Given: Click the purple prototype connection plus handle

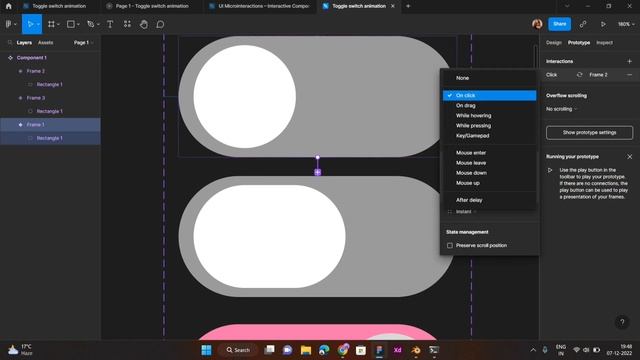Looking at the screenshot, I should tap(318, 172).
